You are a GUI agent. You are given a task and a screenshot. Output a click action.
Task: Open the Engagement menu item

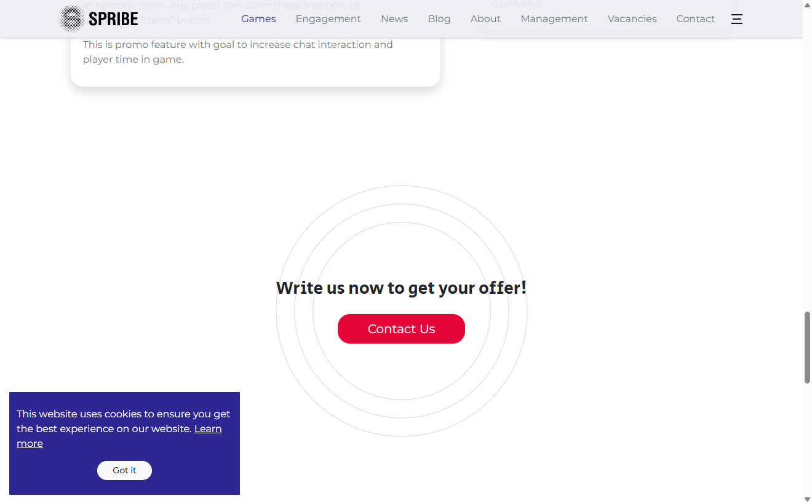click(328, 19)
